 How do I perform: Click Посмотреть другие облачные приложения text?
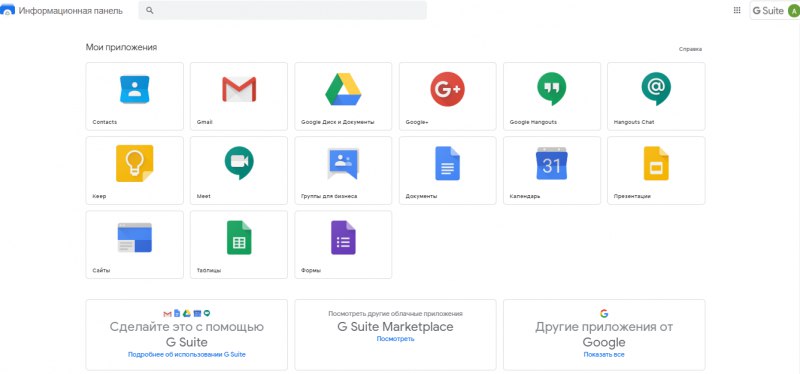click(x=395, y=314)
